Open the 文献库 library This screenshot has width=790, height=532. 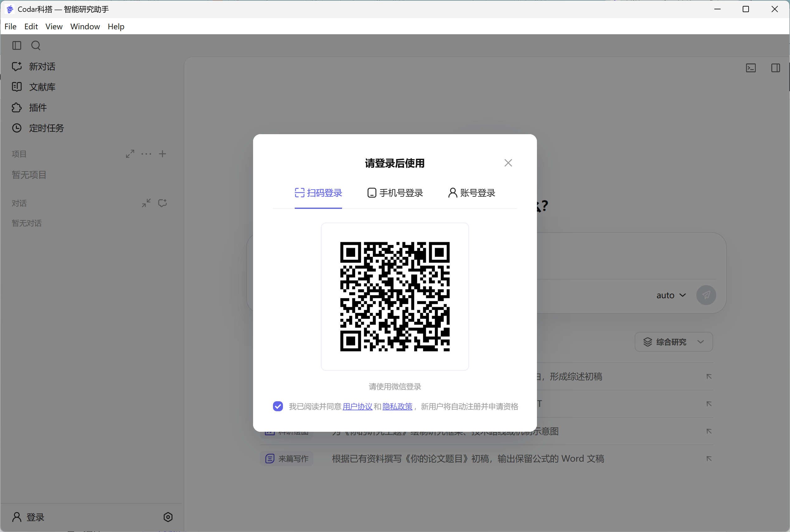33,87
